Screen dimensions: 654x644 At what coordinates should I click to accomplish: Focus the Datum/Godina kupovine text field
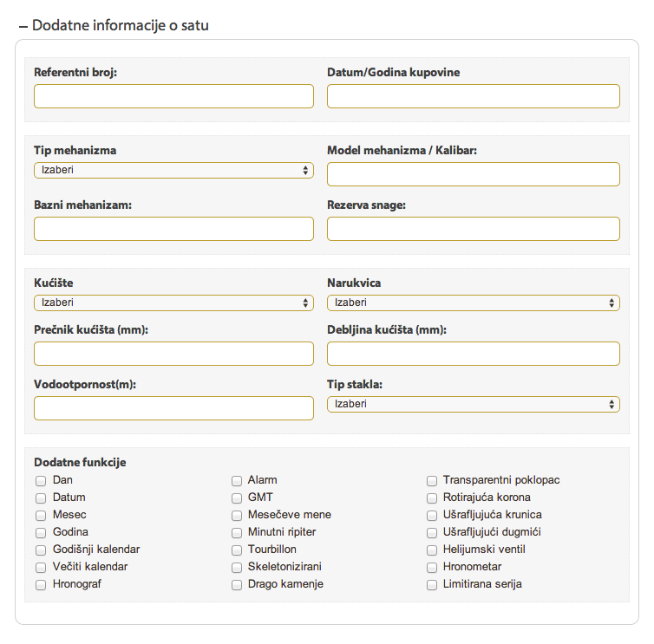473,96
